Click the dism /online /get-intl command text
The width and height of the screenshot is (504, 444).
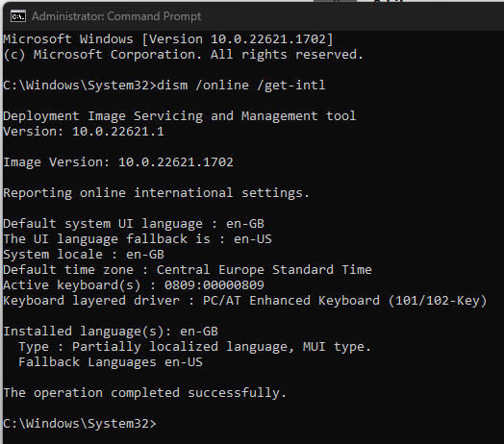coord(241,86)
